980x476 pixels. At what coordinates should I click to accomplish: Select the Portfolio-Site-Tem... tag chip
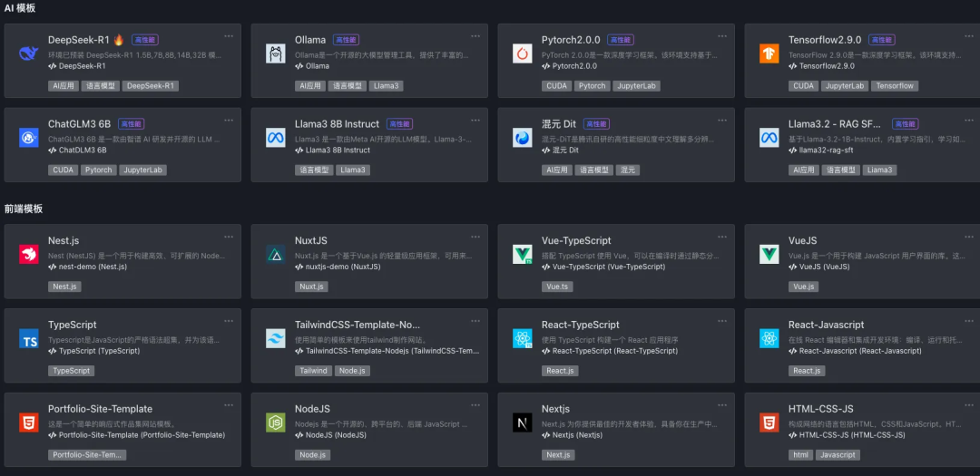[87, 455]
